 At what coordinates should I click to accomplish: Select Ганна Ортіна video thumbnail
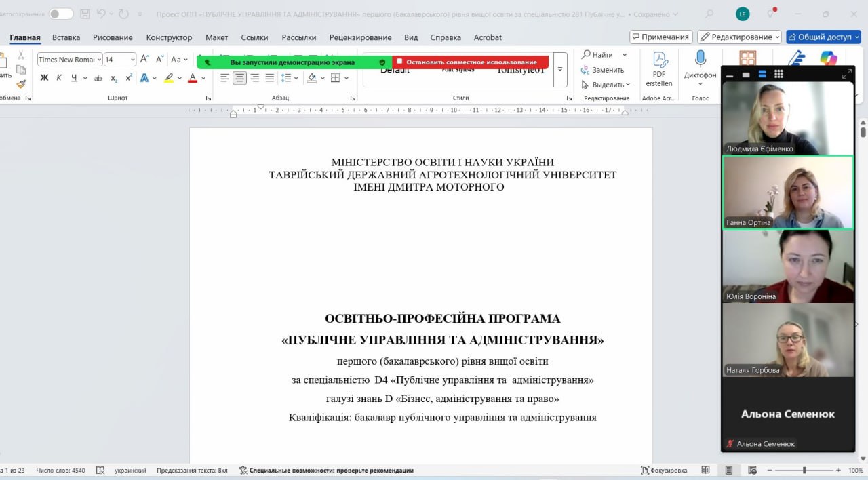click(x=787, y=192)
